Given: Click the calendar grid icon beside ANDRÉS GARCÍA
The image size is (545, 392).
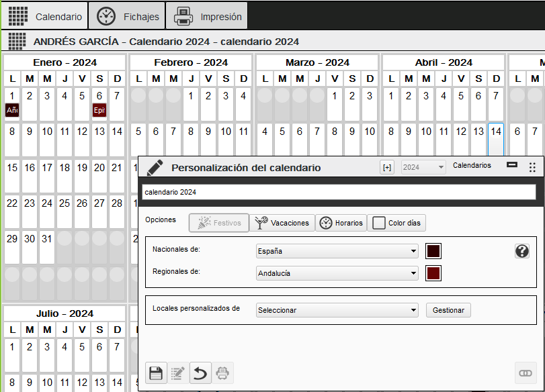Looking at the screenshot, I should click(17, 41).
